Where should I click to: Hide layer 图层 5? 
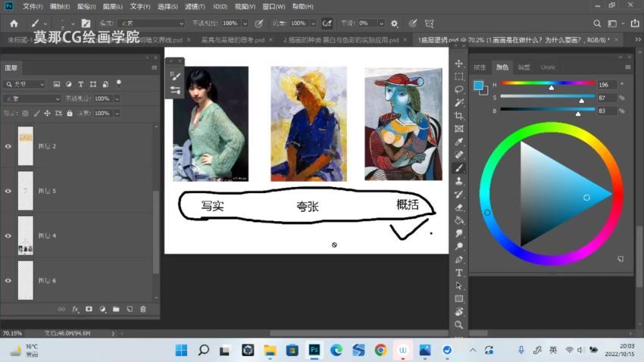coord(8,191)
